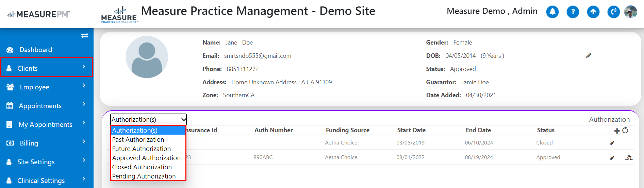
Task: Go to the Dashboard
Action: click(36, 50)
